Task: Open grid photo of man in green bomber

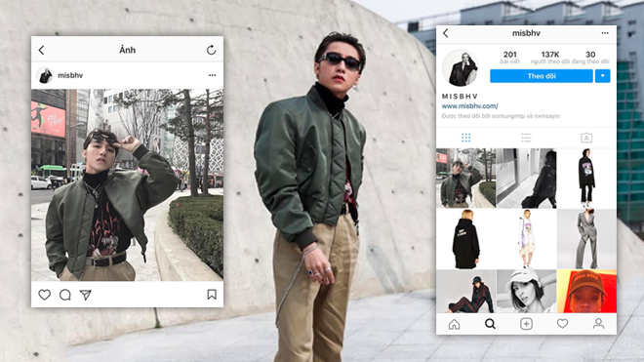Action: 465,179
